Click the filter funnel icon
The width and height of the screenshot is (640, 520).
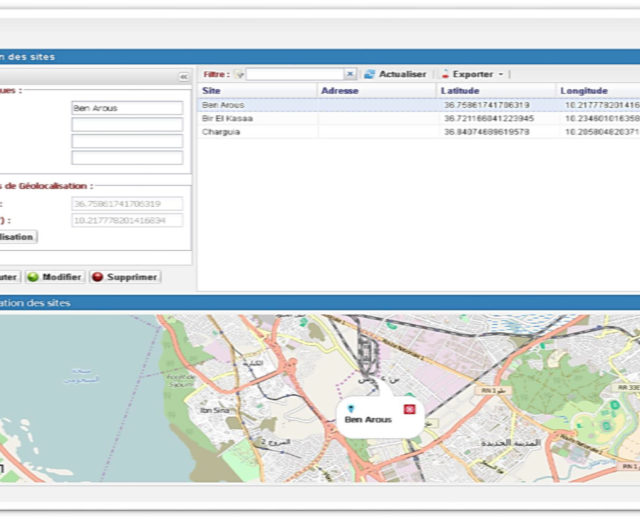[239, 74]
